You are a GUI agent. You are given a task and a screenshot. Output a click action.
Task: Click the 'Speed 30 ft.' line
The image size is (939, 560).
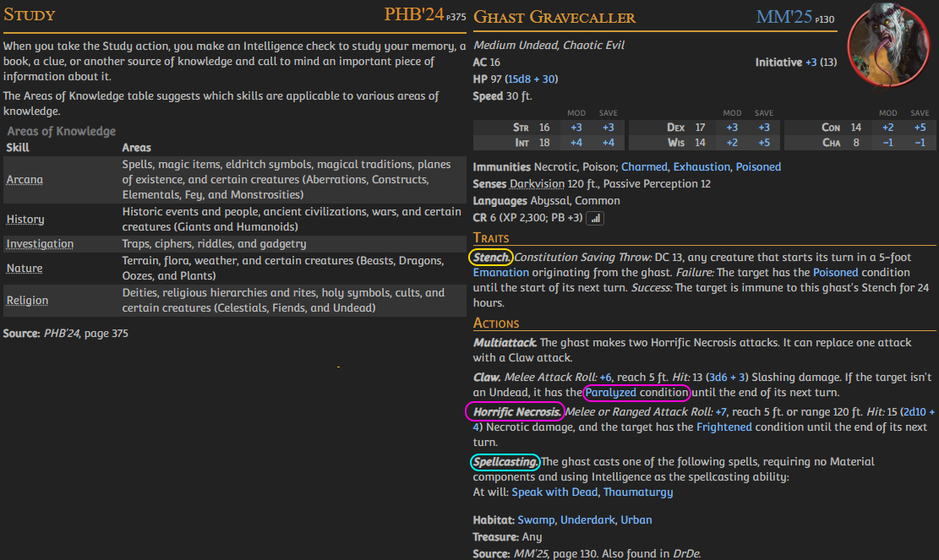502,95
